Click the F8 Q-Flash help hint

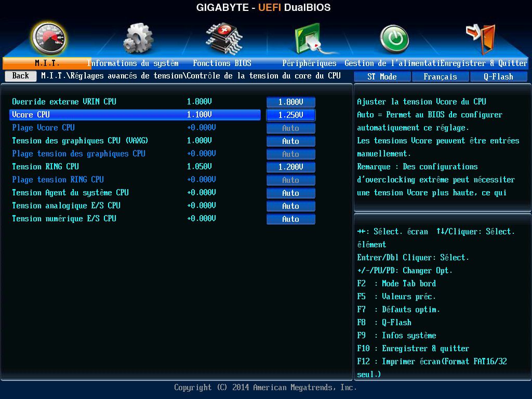[x=384, y=322]
